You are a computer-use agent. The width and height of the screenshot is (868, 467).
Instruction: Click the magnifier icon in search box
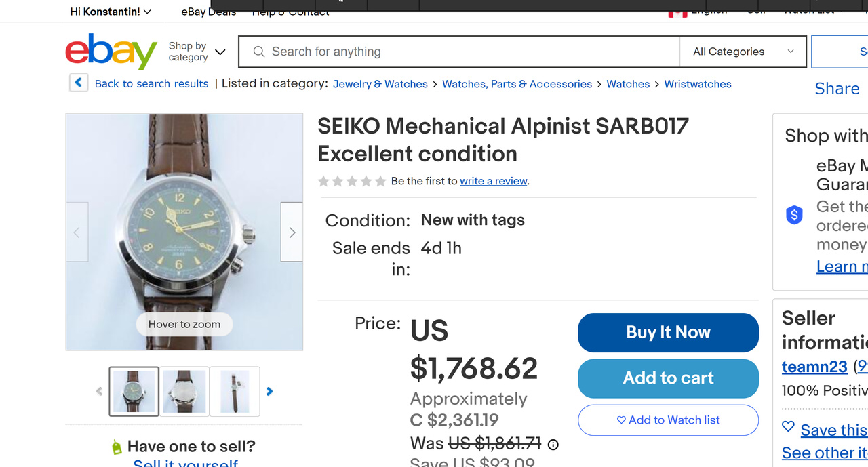click(x=258, y=52)
